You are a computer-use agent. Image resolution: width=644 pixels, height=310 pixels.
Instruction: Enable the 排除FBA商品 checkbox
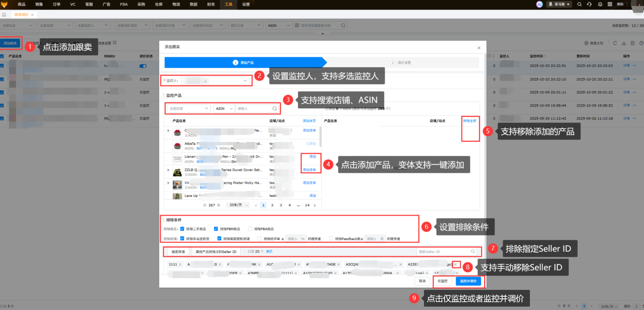pyautogui.click(x=250, y=229)
